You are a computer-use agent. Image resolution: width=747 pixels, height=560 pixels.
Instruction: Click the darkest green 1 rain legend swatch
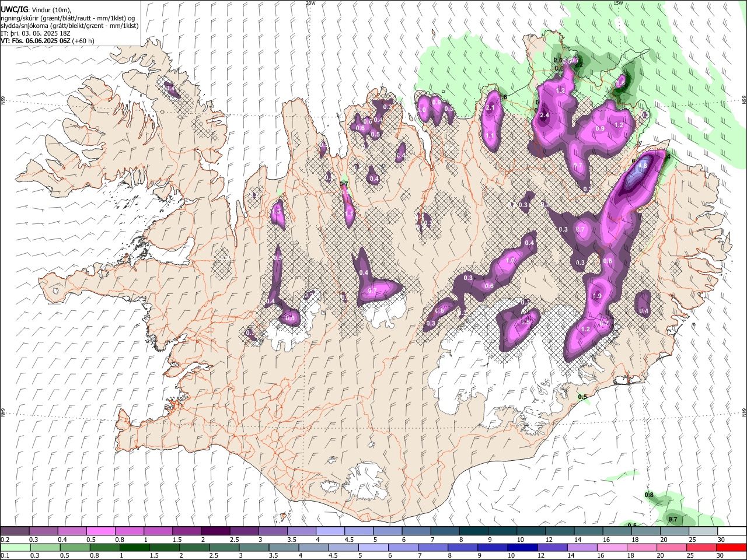135,547
